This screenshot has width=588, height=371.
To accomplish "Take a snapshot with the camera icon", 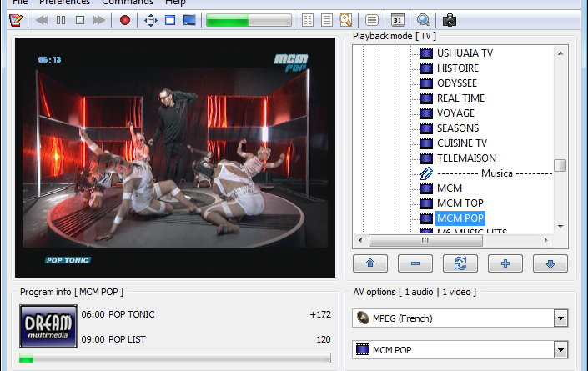I will coord(450,20).
